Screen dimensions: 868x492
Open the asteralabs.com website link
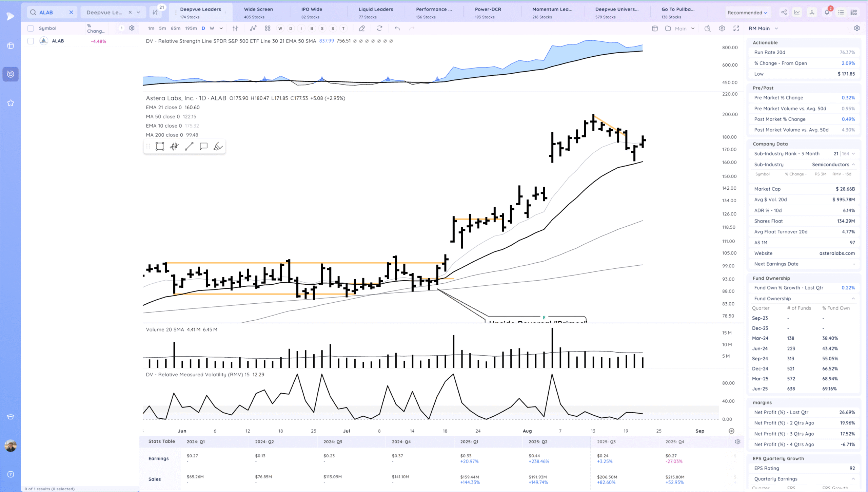[837, 253]
